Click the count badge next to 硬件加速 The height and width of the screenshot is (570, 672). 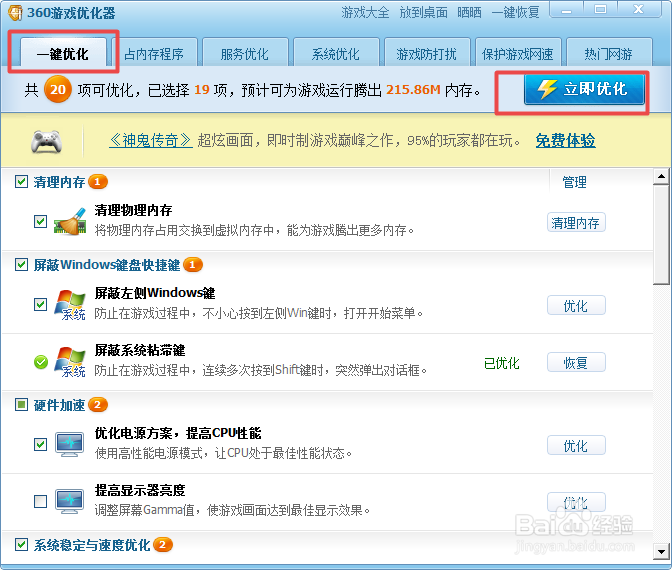pyautogui.click(x=98, y=405)
